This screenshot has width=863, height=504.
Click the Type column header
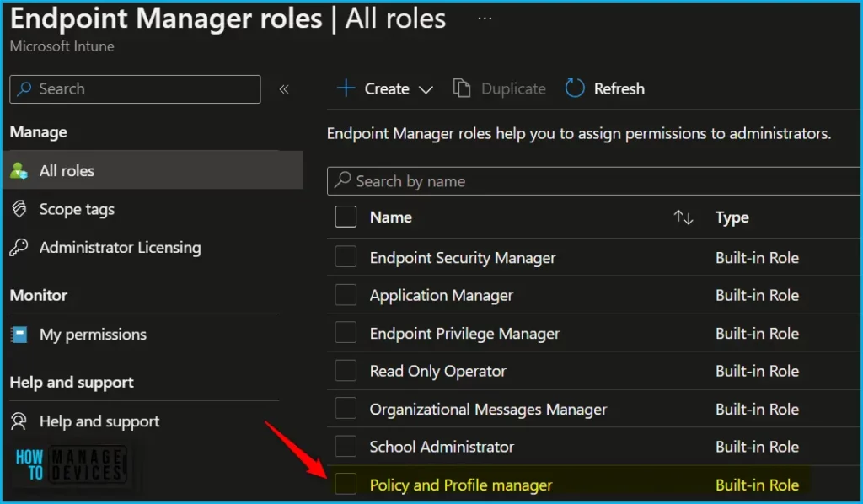[732, 218]
